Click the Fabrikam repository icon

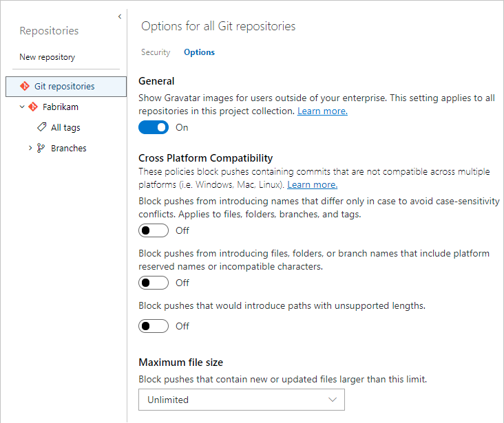[32, 107]
